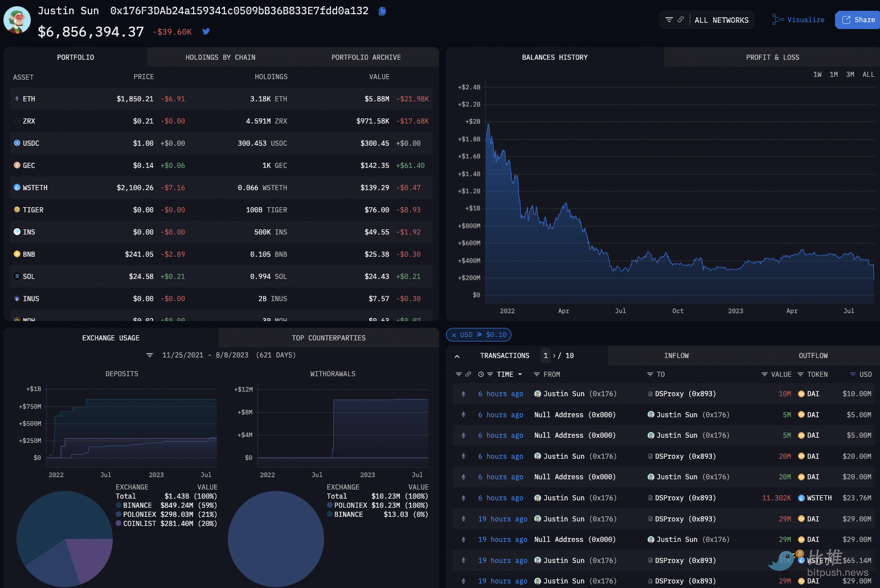This screenshot has width=880, height=588.
Task: Open DSProxy (0x893) in the 10M DAI row
Action: click(x=685, y=394)
